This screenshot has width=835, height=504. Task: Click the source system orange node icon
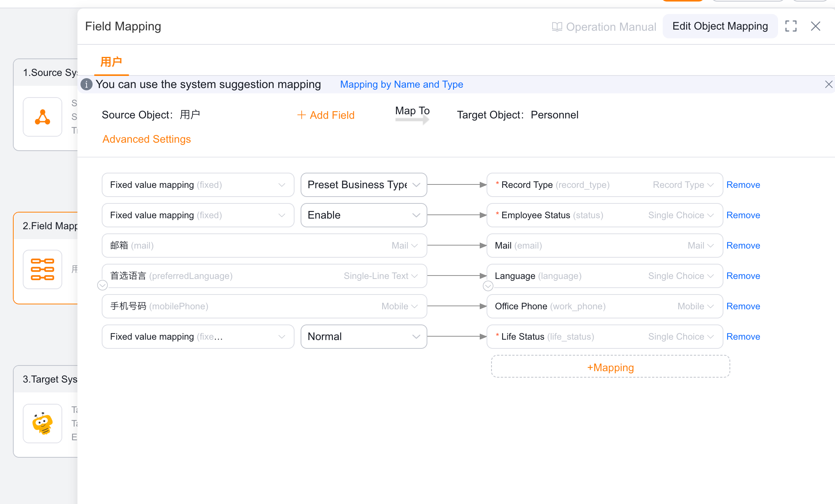click(43, 117)
